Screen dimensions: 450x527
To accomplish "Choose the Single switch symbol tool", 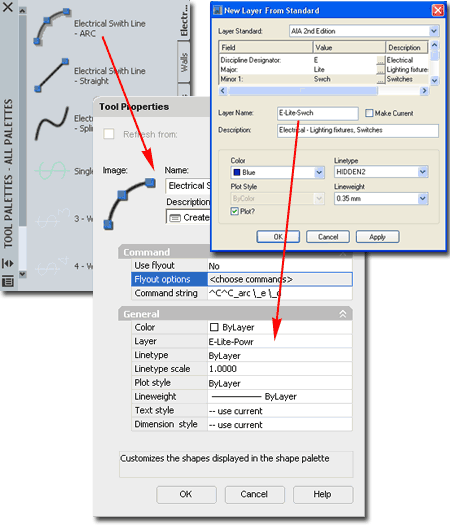I will click(51, 171).
